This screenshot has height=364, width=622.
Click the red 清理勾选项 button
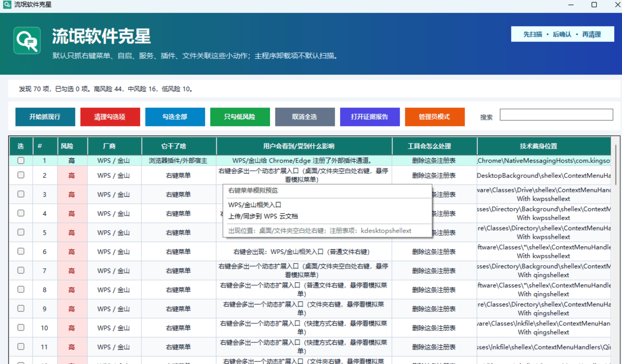pyautogui.click(x=110, y=117)
